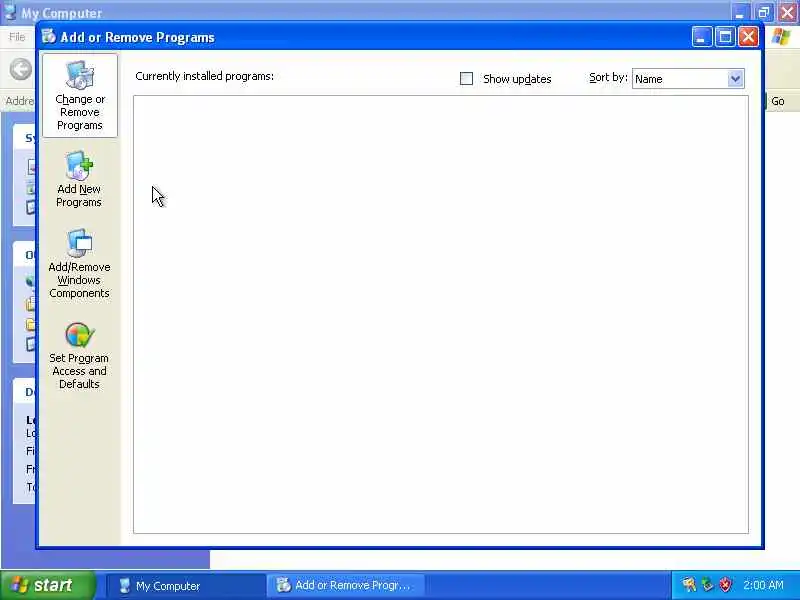Restore down the My Computer window

(x=764, y=12)
